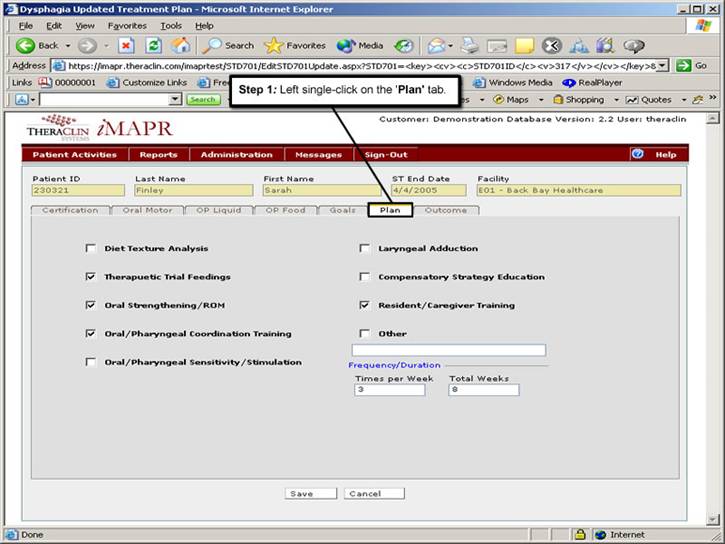Click the browser Back button

coord(38,45)
